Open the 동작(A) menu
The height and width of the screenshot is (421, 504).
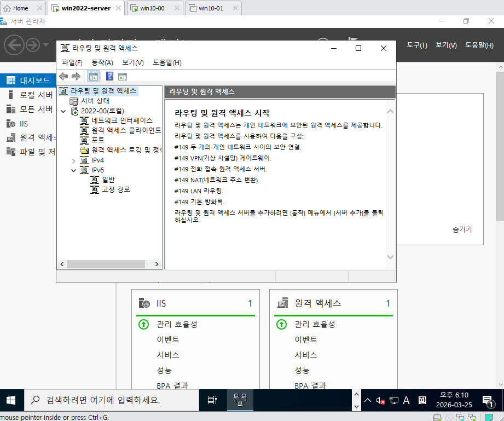pos(102,63)
